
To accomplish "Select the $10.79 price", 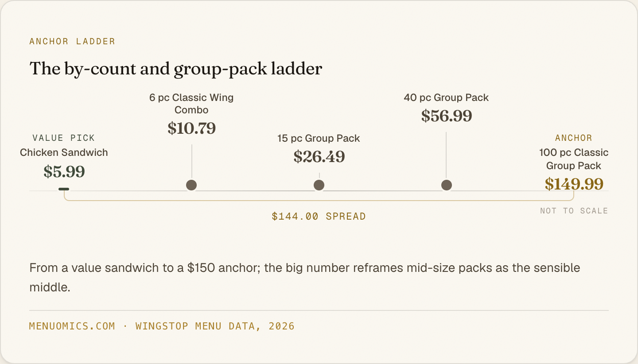I will (x=191, y=128).
